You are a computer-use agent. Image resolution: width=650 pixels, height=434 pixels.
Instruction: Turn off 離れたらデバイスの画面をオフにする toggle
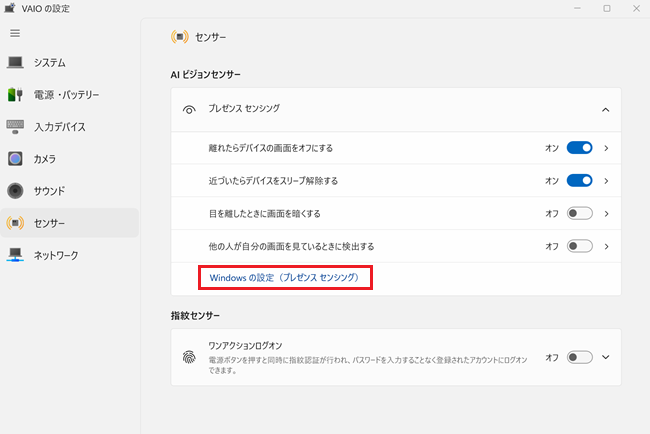580,148
